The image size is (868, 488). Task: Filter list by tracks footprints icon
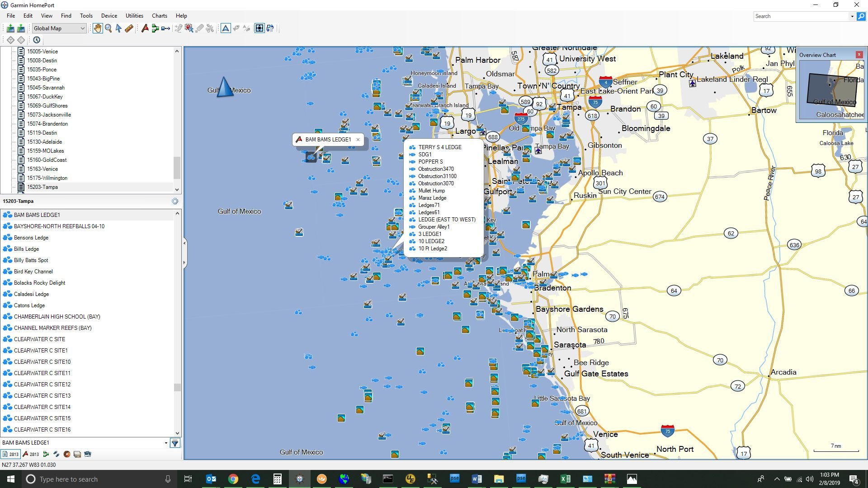56,454
